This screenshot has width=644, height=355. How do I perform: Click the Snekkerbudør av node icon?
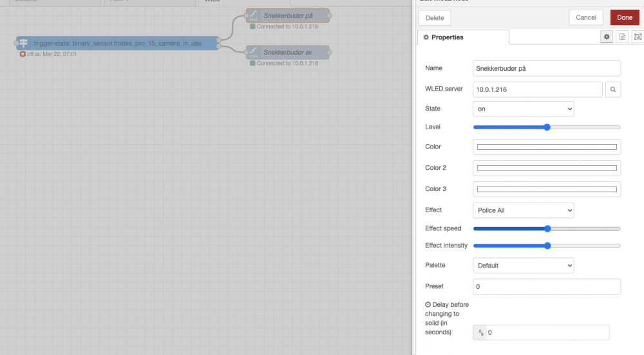(254, 52)
